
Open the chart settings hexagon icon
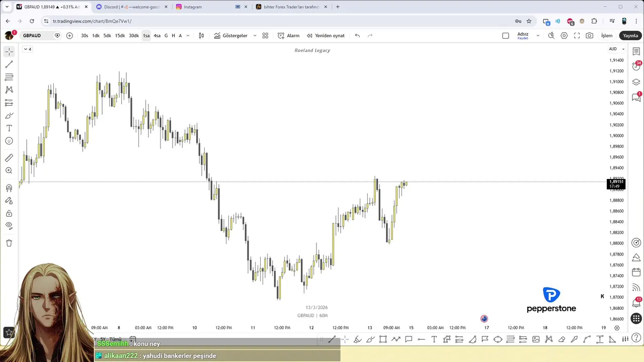click(564, 36)
